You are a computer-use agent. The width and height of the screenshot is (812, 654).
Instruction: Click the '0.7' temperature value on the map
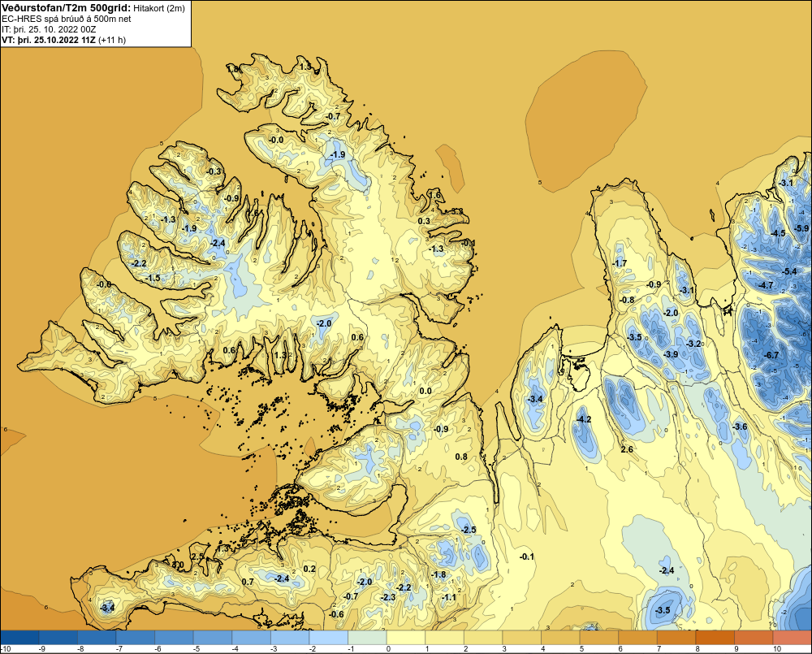pyautogui.click(x=248, y=582)
